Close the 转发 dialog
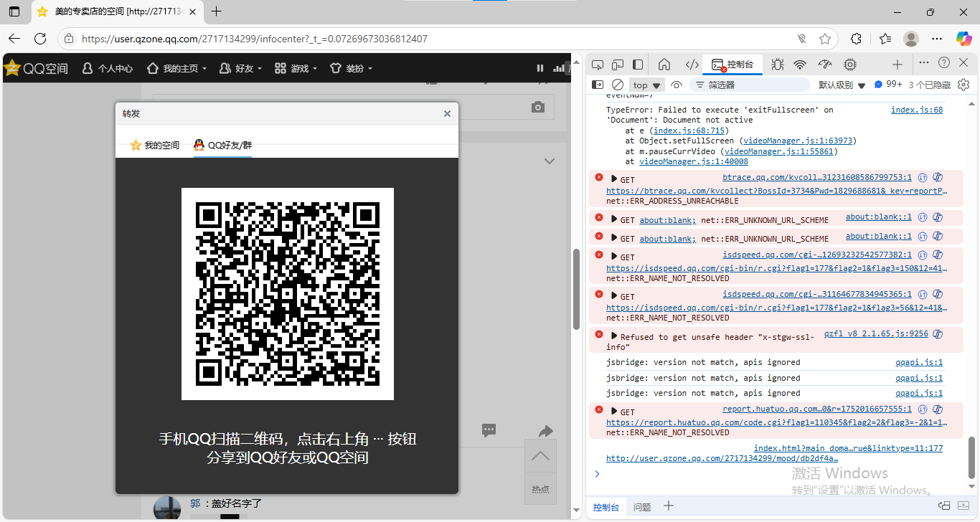Image resolution: width=980 pixels, height=522 pixels. [x=447, y=113]
